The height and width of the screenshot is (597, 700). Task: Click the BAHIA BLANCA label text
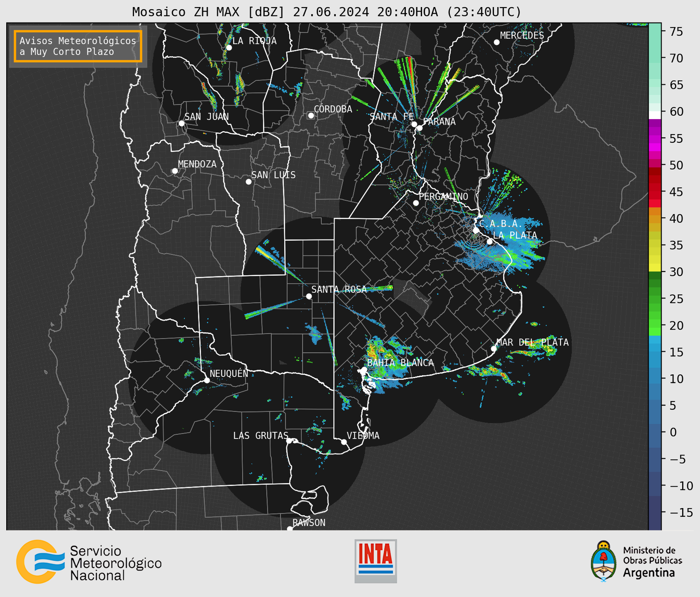point(400,363)
